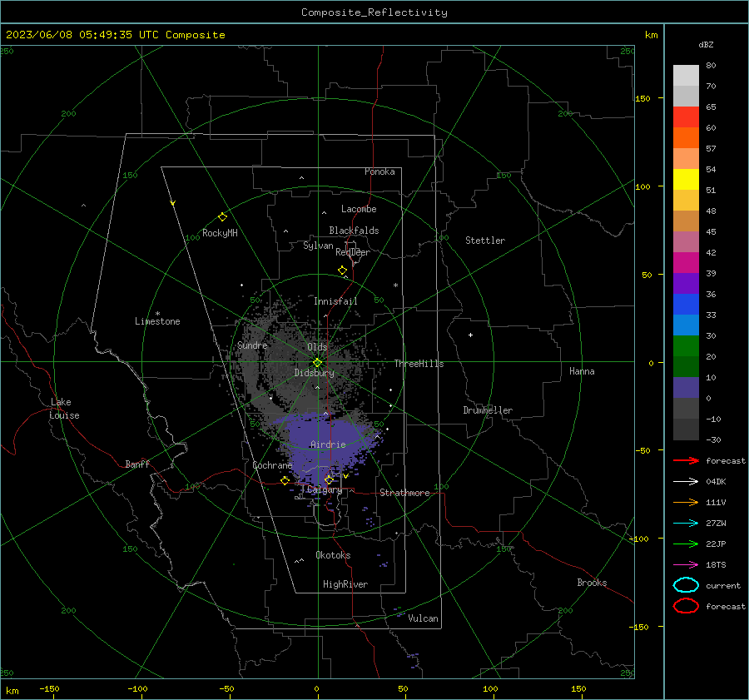Click the 54 dBZ yellow color swatch
This screenshot has width=749, height=700.
(x=686, y=180)
